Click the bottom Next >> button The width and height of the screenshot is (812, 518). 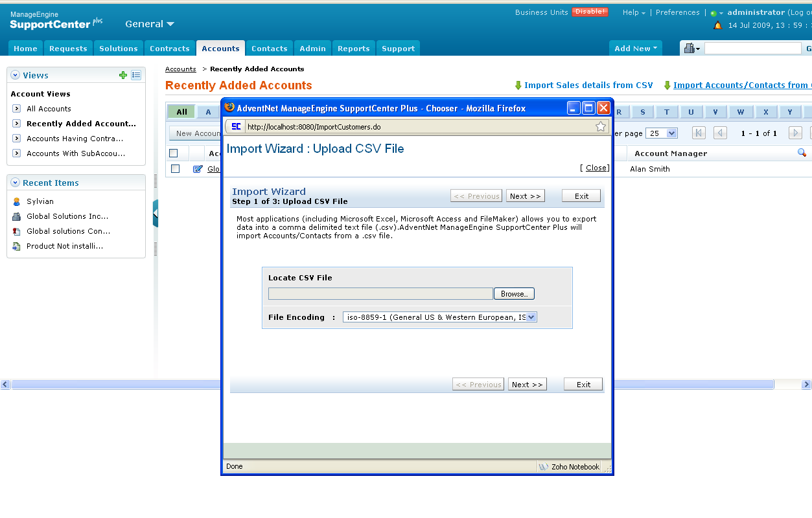[527, 385]
